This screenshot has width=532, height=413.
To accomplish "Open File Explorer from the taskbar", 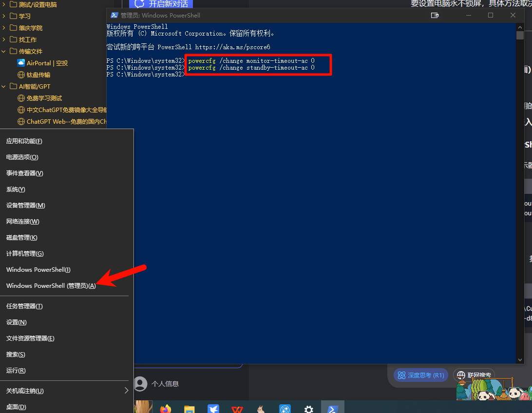I will (x=190, y=409).
